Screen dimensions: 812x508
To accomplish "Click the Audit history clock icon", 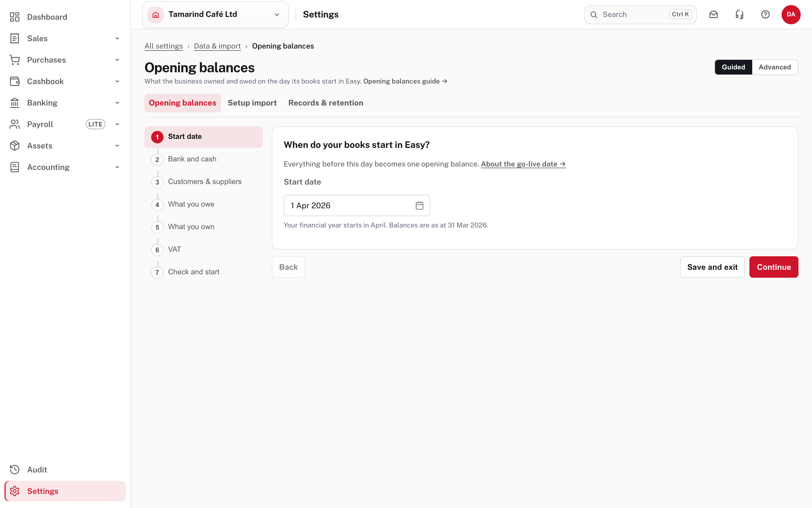I will coord(15,469).
